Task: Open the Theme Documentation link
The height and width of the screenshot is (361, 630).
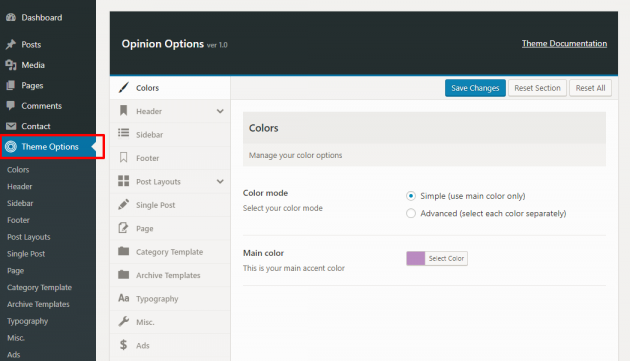Action: coord(564,43)
